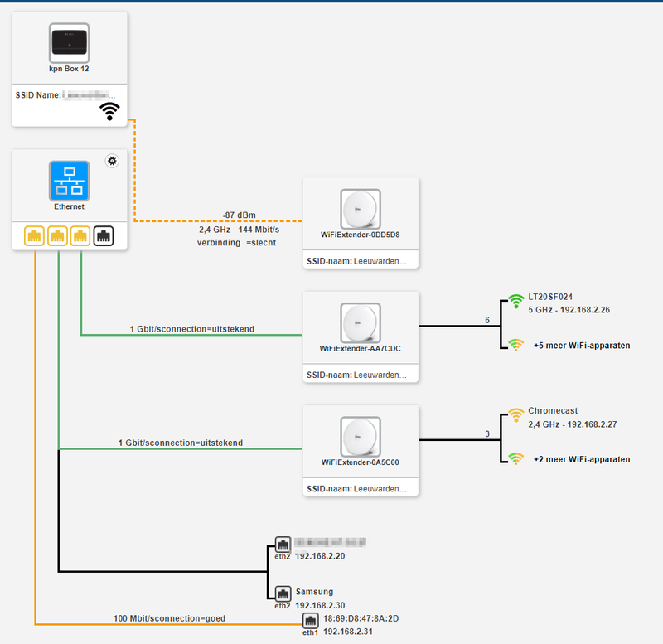The height and width of the screenshot is (644, 663).
Task: Click SSID-naam text under WiFiExtender-0DD5D8
Action: point(356,261)
